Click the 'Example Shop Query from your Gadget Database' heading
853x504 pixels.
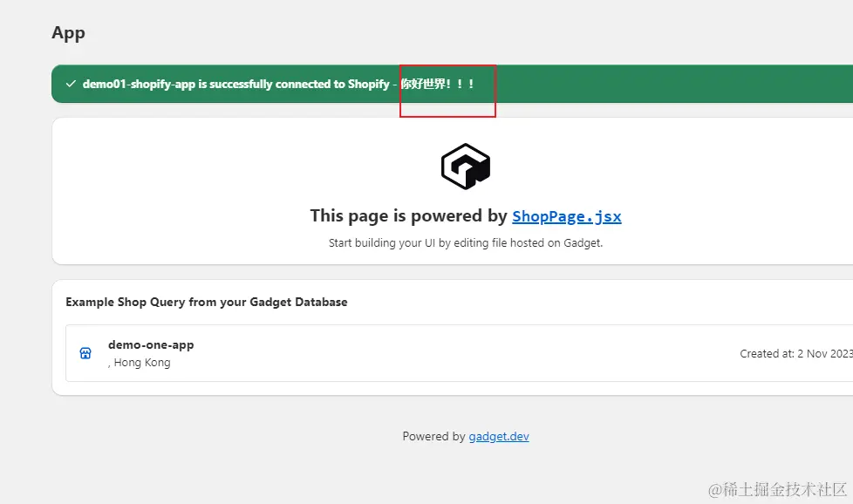point(207,302)
